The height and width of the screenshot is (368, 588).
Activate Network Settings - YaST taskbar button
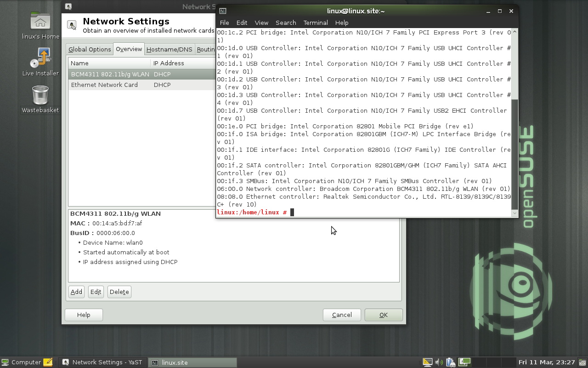coord(103,362)
